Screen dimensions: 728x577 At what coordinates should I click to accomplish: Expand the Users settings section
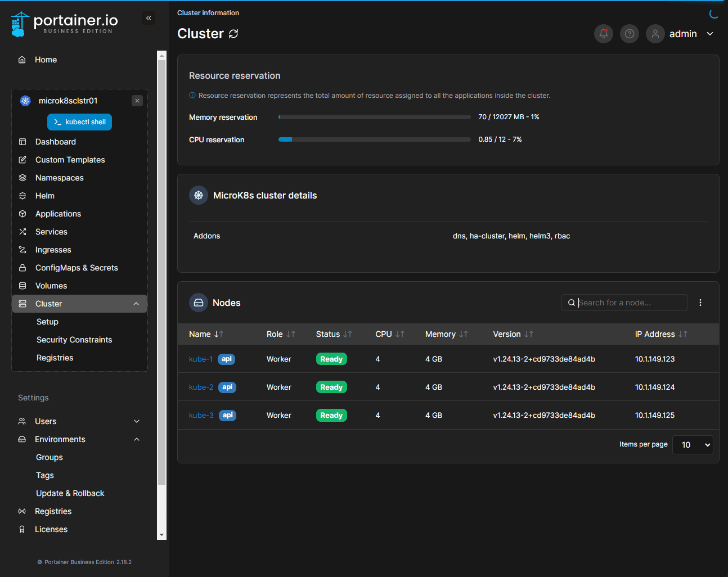[136, 421]
